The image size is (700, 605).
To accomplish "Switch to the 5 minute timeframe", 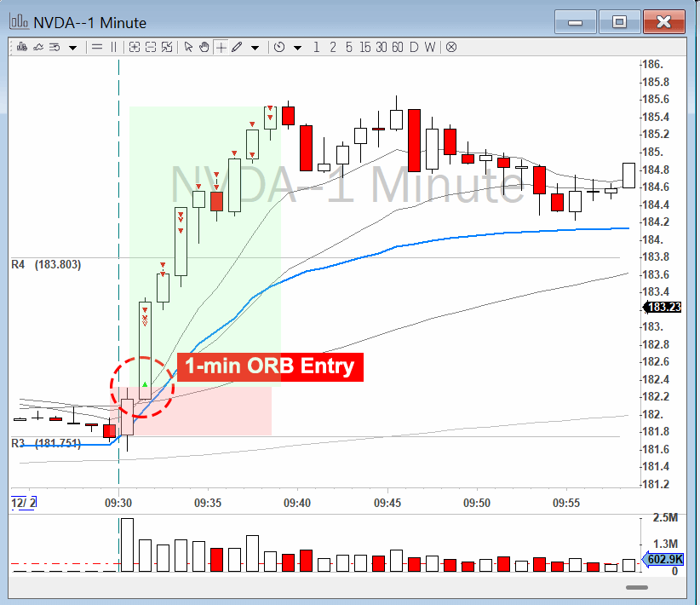I will 349,47.
